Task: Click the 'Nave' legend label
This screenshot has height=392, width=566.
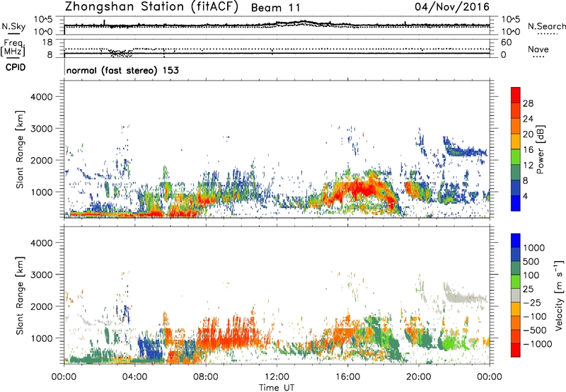Action: 538,49
